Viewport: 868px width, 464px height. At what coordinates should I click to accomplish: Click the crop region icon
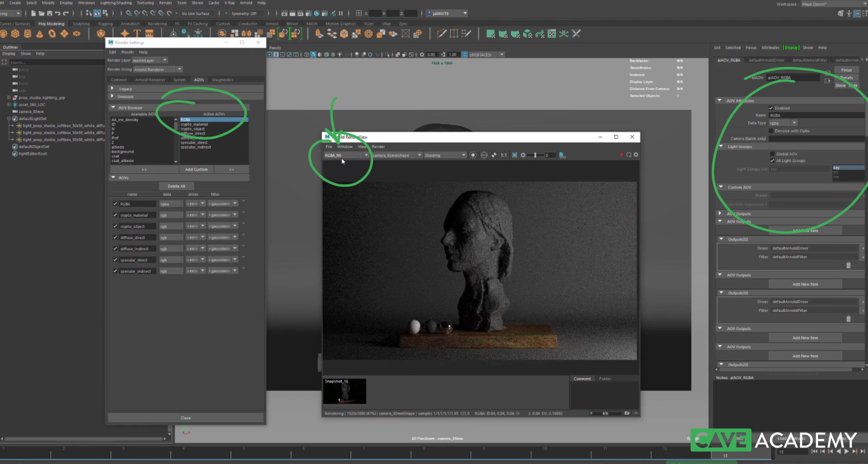pyautogui.click(x=514, y=155)
